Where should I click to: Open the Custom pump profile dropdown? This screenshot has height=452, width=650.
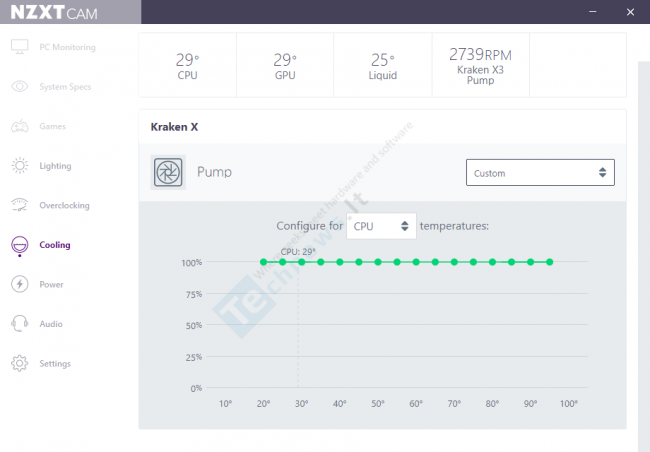pyautogui.click(x=540, y=173)
